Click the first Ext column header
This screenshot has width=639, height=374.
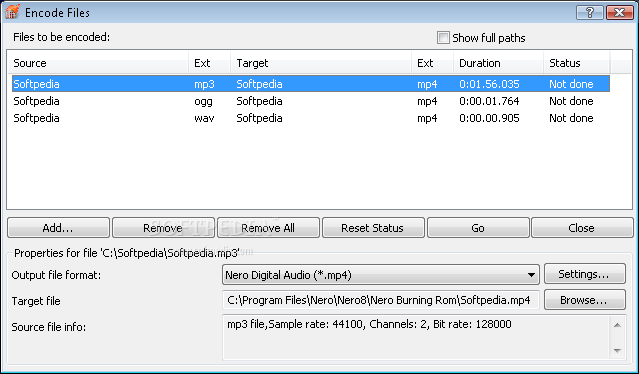(209, 63)
